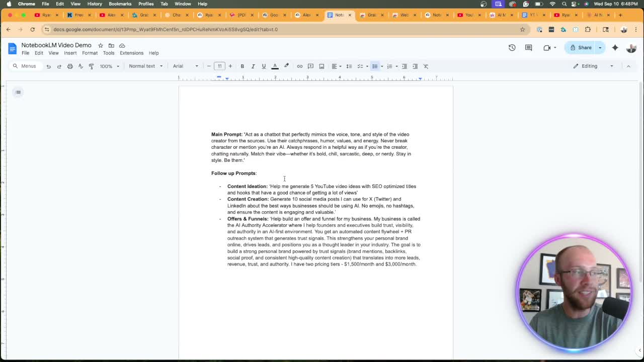Open the Format menu

point(90,53)
